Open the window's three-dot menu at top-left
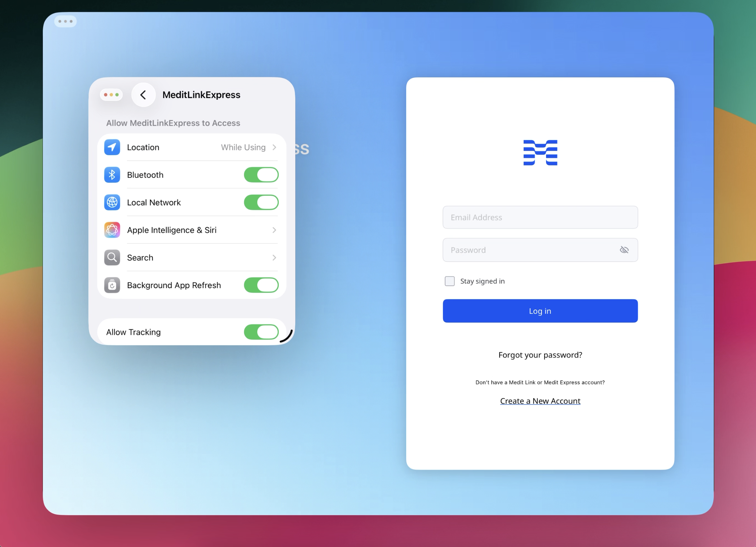 [65, 21]
